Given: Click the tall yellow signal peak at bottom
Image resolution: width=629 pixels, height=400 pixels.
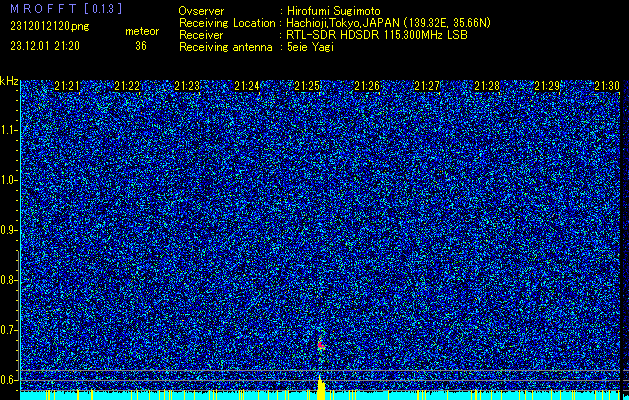Looking at the screenshot, I should click(x=321, y=387).
